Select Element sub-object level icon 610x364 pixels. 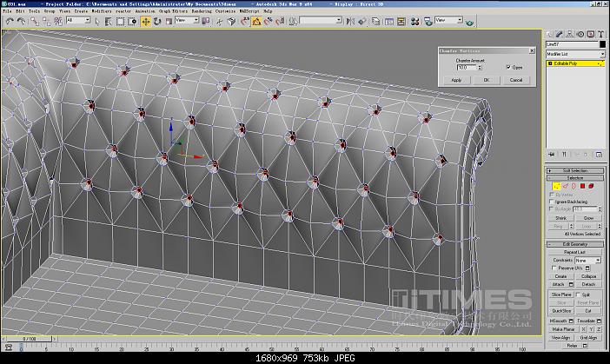click(x=590, y=186)
